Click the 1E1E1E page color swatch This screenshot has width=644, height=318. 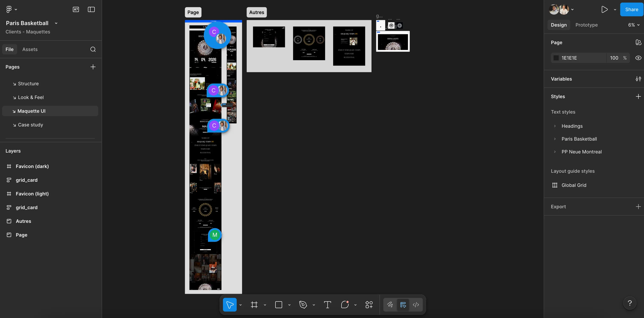pos(556,58)
